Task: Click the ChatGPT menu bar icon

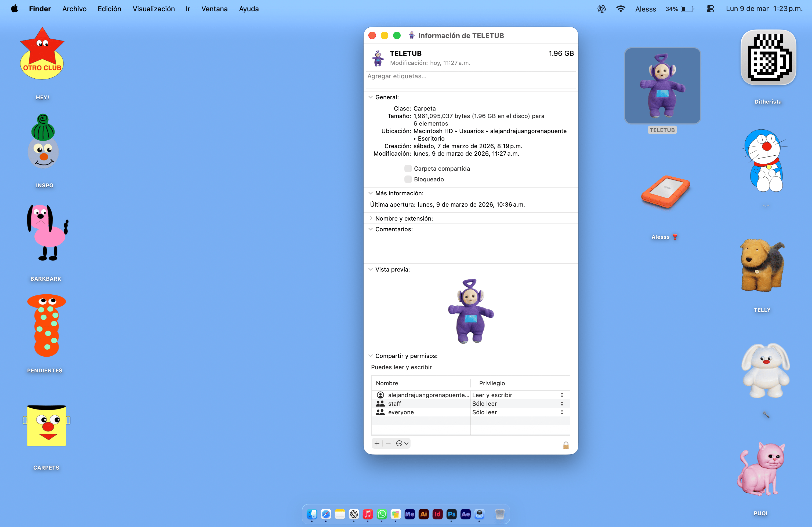Action: coord(601,9)
